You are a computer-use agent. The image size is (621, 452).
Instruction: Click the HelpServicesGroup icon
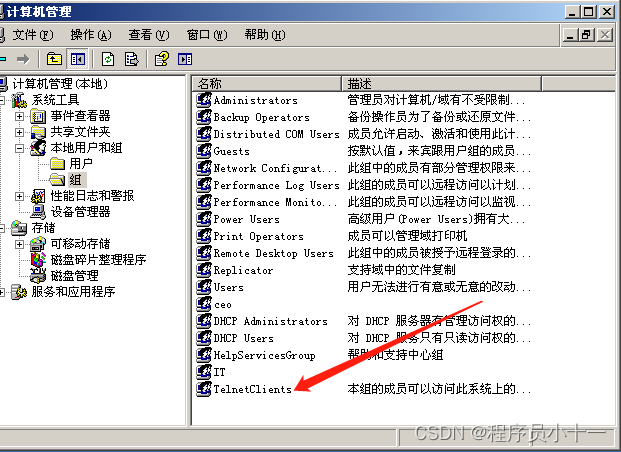click(x=204, y=355)
